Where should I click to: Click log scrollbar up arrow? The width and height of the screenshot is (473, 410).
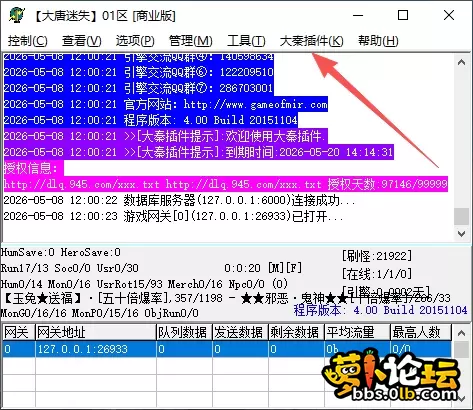462,62
